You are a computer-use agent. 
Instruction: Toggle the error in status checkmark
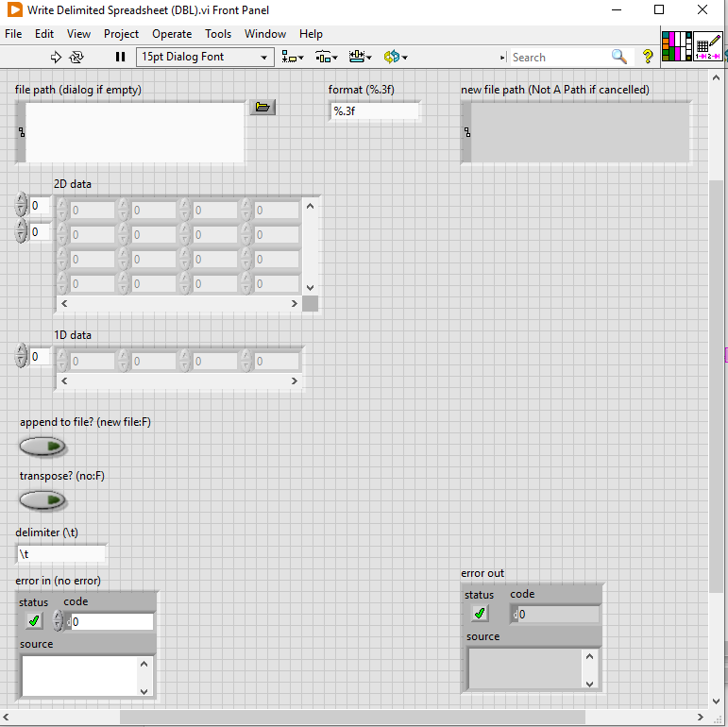click(34, 620)
